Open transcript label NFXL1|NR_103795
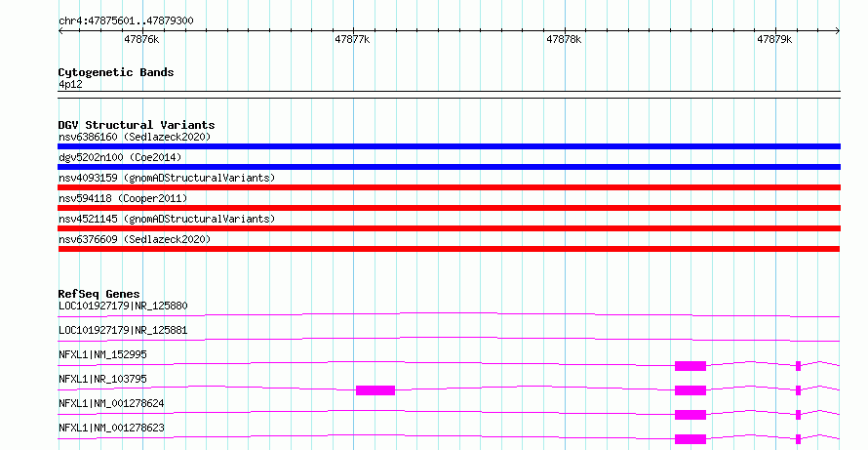868x450 pixels. [102, 379]
